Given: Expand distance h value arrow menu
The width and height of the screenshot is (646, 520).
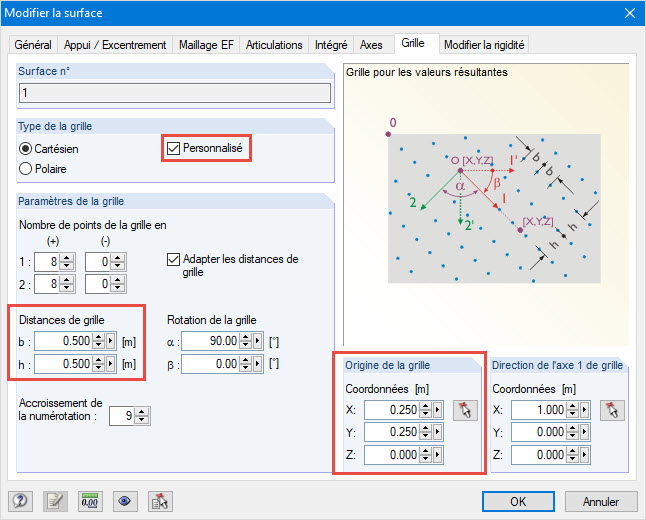Looking at the screenshot, I should pos(110,364).
